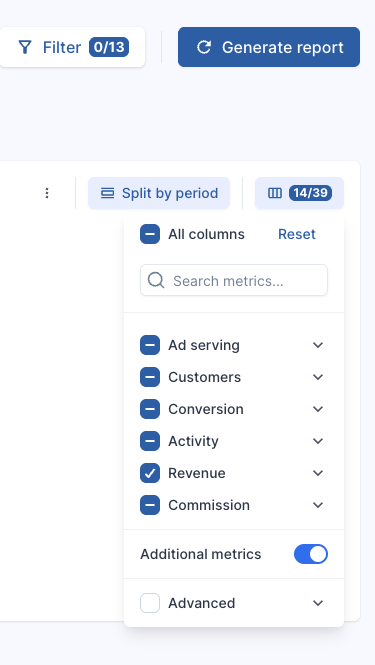Screen dimensions: 375x665
Task: Select the Conversion metrics row
Action: point(234,409)
